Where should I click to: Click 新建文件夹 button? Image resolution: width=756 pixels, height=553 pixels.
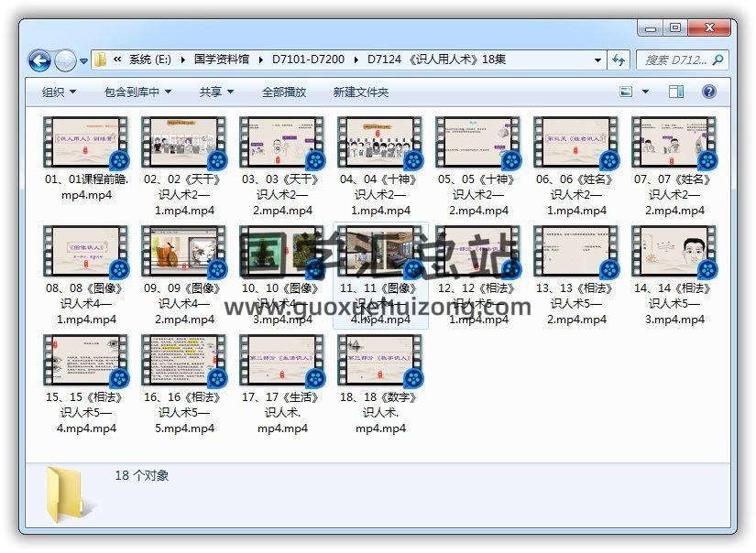(x=361, y=92)
